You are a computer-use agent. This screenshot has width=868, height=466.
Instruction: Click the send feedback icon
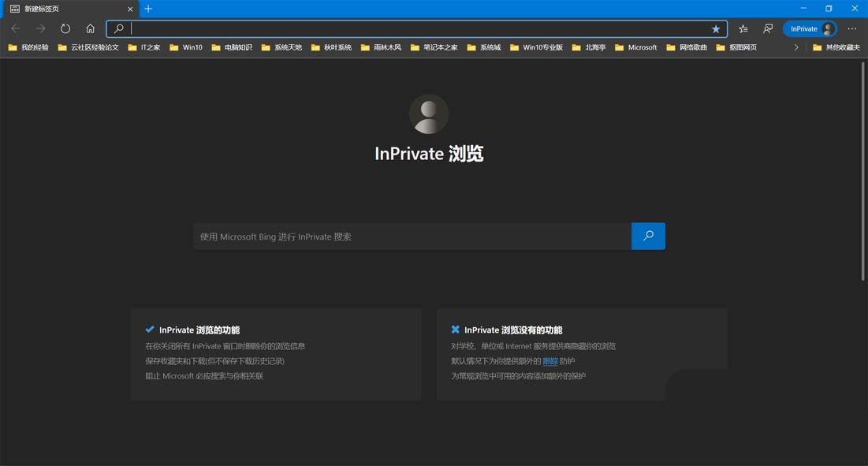[x=768, y=28]
